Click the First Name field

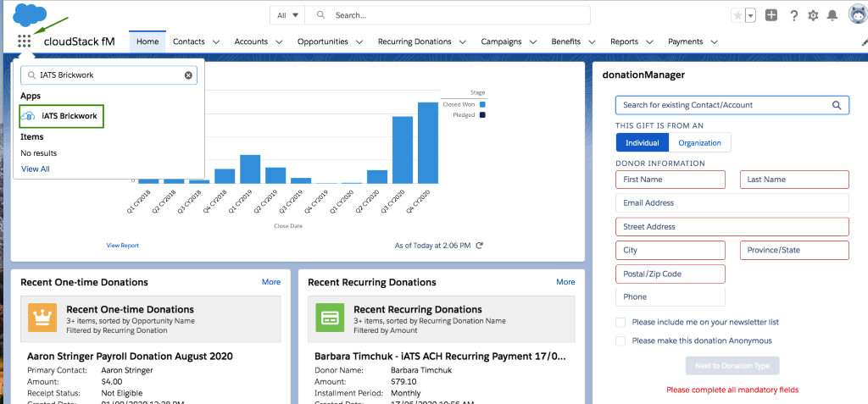click(670, 180)
